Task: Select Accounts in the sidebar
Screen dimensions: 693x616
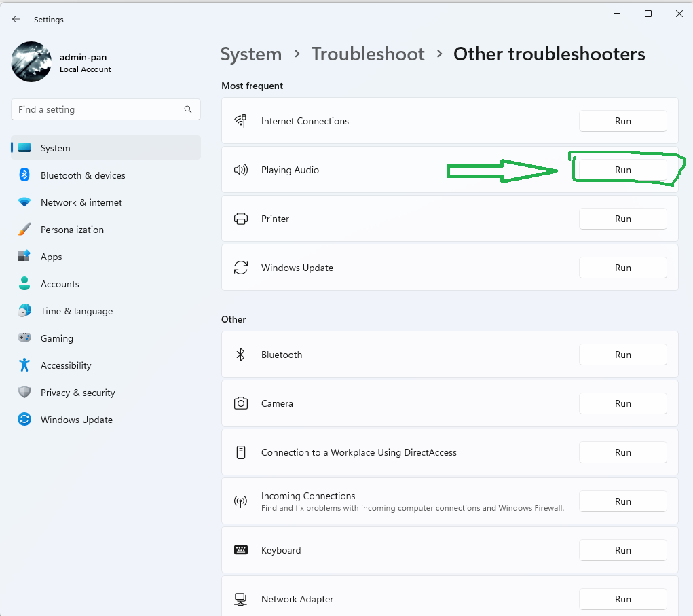Action: coord(106,283)
